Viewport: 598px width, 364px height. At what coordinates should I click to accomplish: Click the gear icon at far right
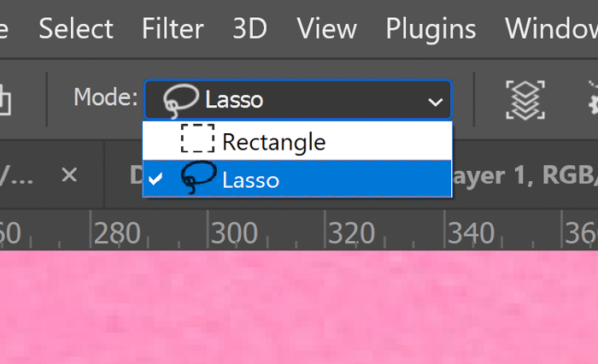pyautogui.click(x=591, y=100)
